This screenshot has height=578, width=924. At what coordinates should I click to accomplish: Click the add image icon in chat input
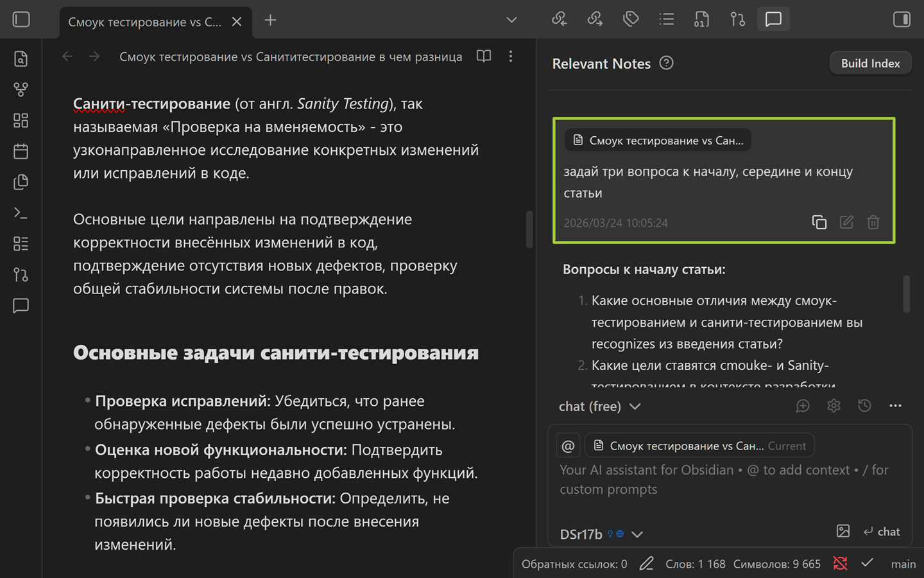click(x=843, y=531)
